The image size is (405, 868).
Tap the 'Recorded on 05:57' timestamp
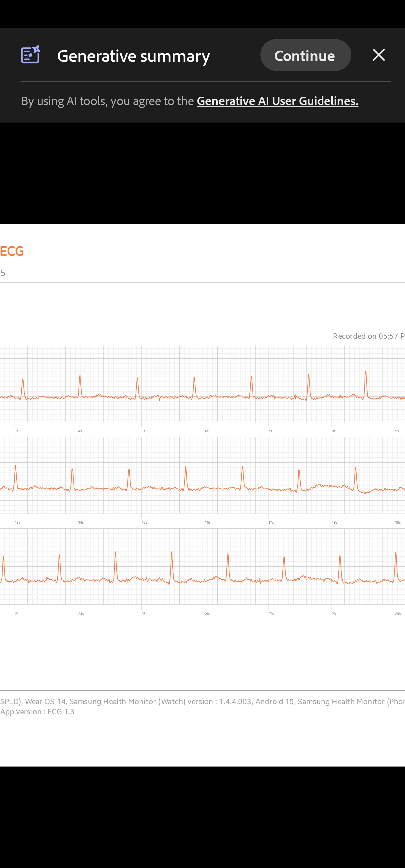[x=368, y=336]
